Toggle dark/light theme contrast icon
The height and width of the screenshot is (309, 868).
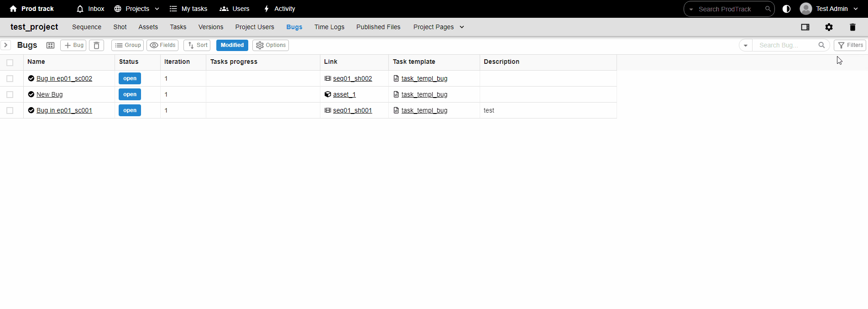point(786,9)
